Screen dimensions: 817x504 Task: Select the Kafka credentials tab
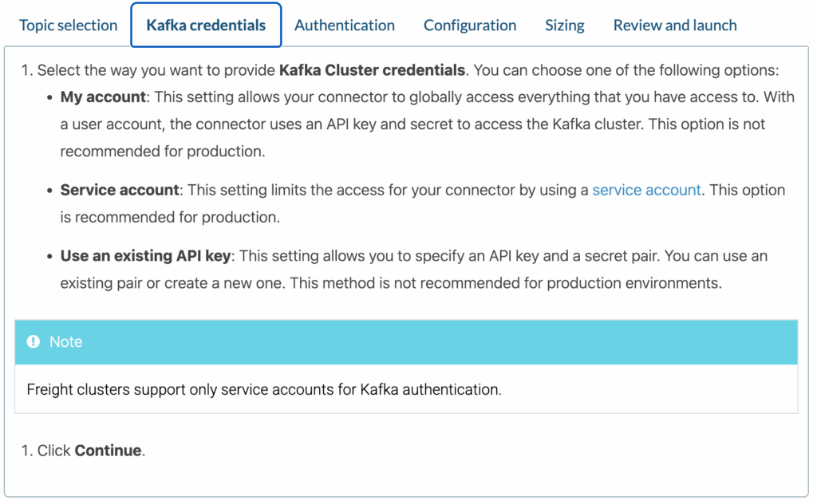click(x=206, y=25)
